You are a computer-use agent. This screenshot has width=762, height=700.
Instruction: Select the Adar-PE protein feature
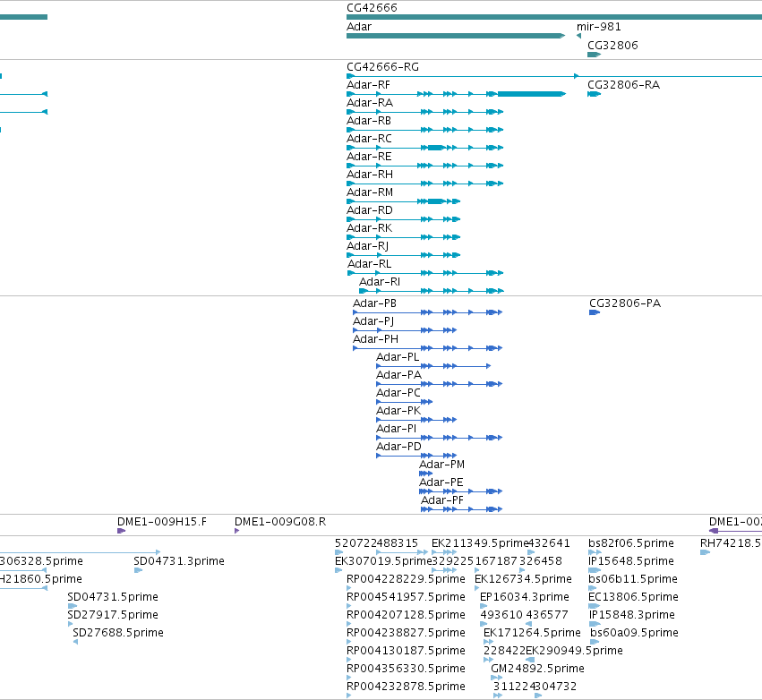(x=461, y=491)
